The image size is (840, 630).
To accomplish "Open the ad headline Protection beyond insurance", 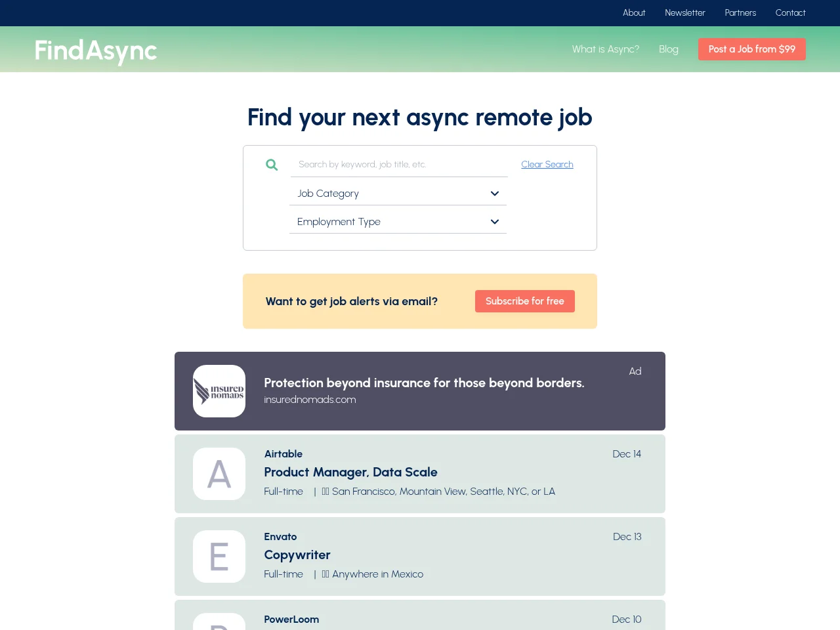I will pos(424,383).
